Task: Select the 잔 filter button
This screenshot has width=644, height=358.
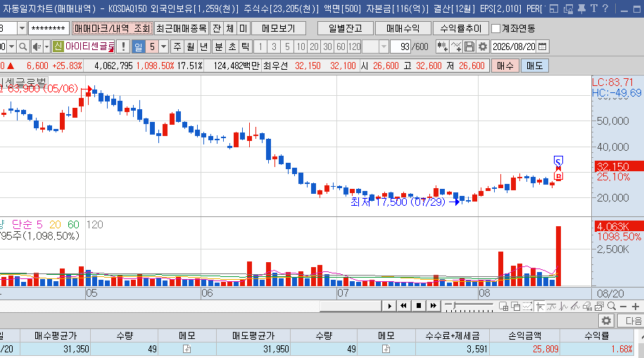Action: pyautogui.click(x=217, y=28)
